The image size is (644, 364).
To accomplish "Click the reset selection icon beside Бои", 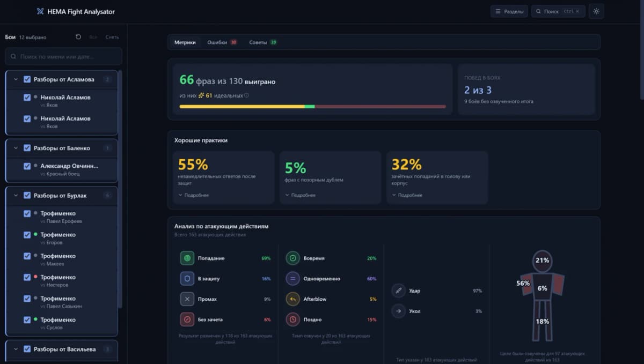I will point(78,37).
